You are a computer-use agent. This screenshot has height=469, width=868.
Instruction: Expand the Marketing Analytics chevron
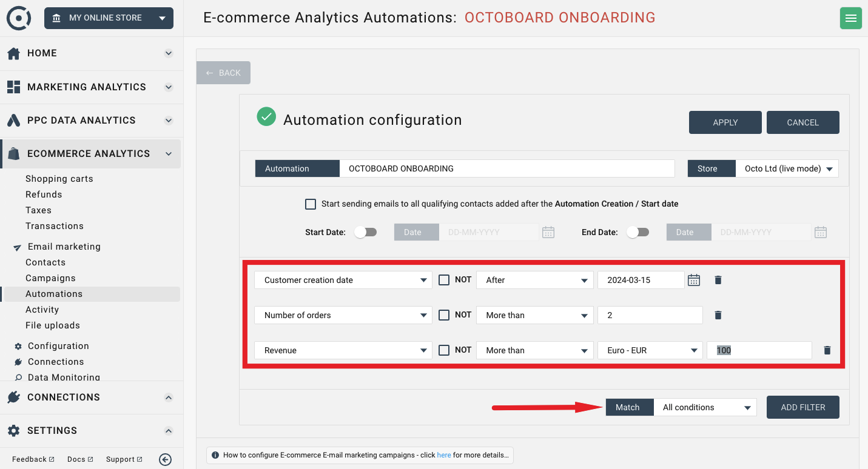[x=169, y=87]
